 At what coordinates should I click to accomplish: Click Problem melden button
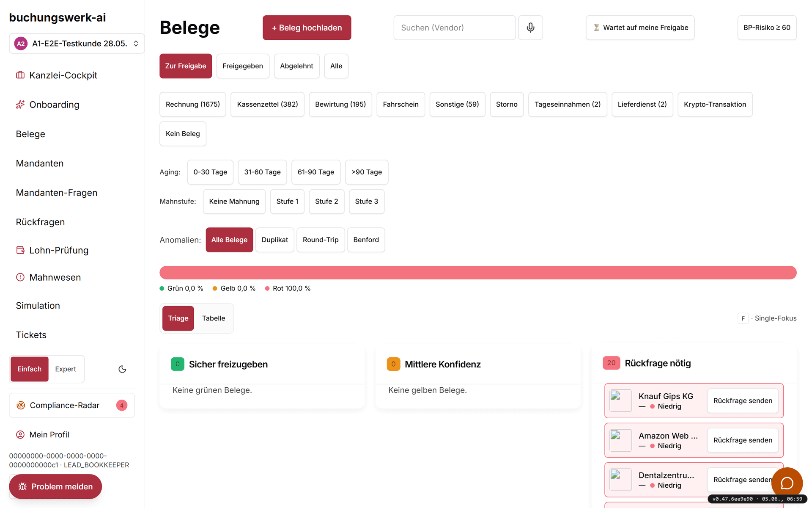click(x=55, y=486)
